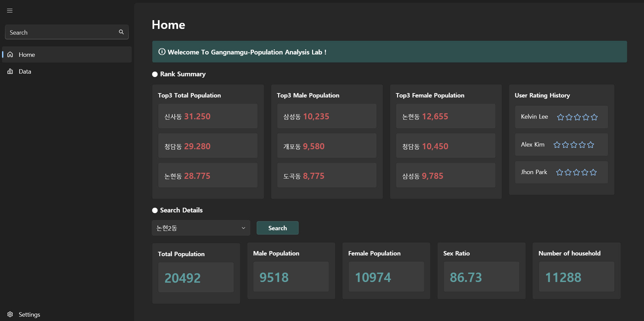
Task: Click the search magnifier icon
Action: [x=121, y=32]
